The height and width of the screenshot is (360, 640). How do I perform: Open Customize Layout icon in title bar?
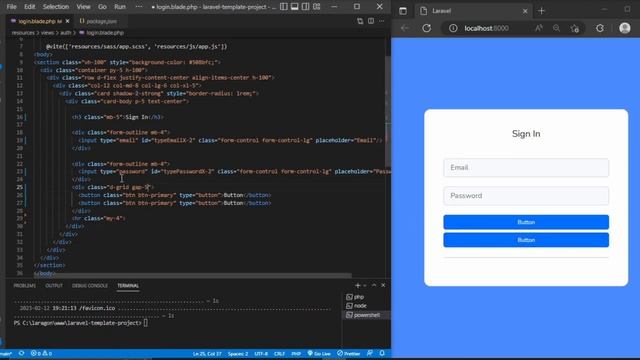tap(316, 7)
